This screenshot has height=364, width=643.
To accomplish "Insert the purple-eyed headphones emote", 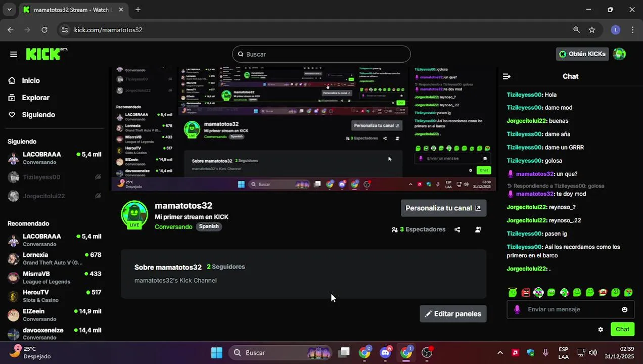I will pyautogui.click(x=538, y=292).
